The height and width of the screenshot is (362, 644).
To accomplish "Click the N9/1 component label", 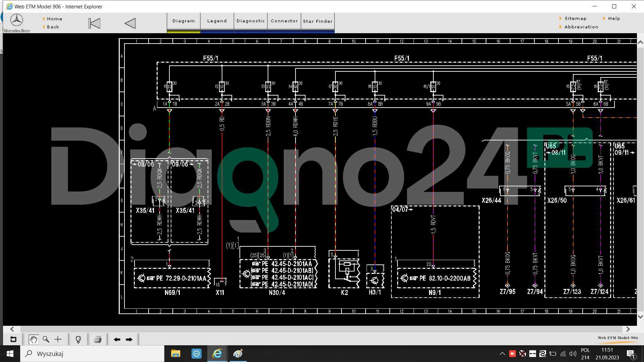I will tap(435, 293).
